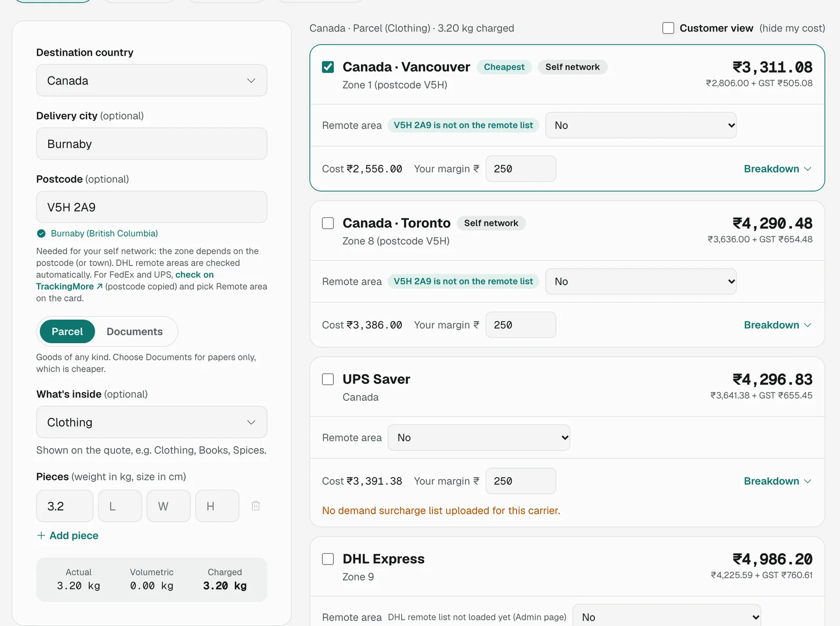Click the L length field

pos(120,506)
